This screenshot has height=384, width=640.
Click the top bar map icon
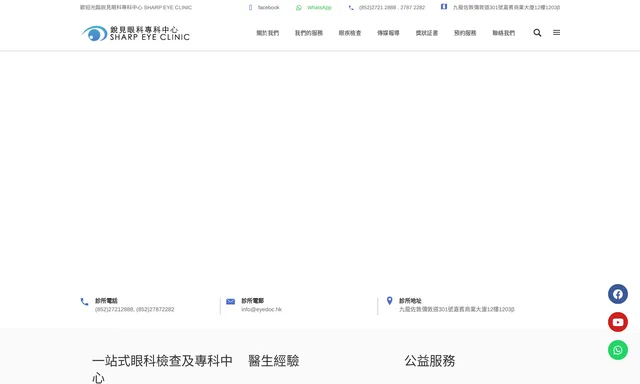444,7
